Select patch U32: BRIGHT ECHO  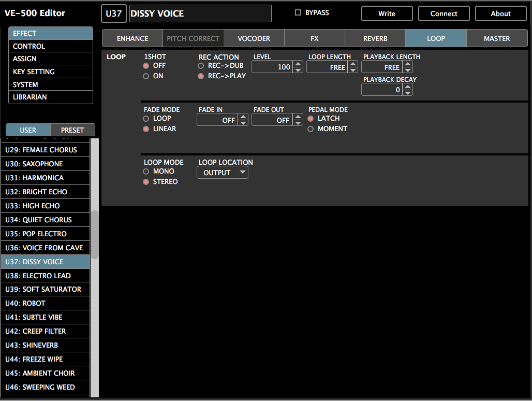46,192
